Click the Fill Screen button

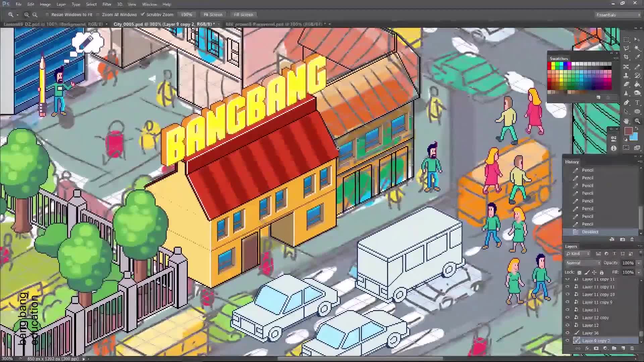[x=243, y=15]
